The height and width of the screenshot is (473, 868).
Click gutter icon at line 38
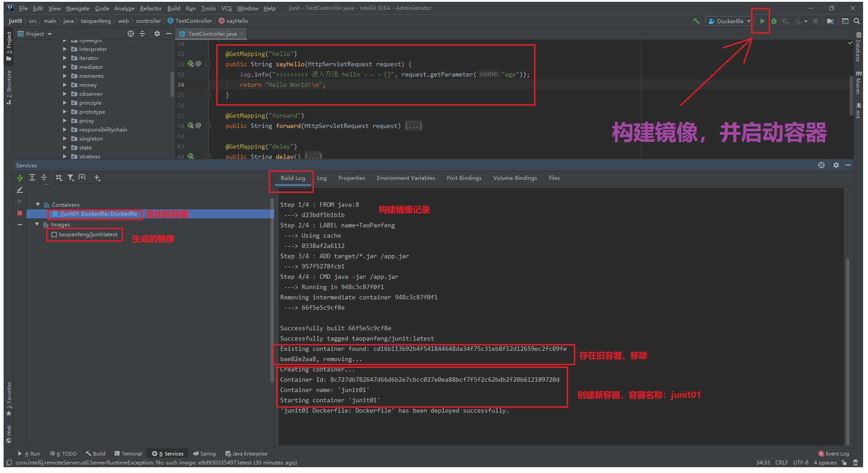click(191, 126)
